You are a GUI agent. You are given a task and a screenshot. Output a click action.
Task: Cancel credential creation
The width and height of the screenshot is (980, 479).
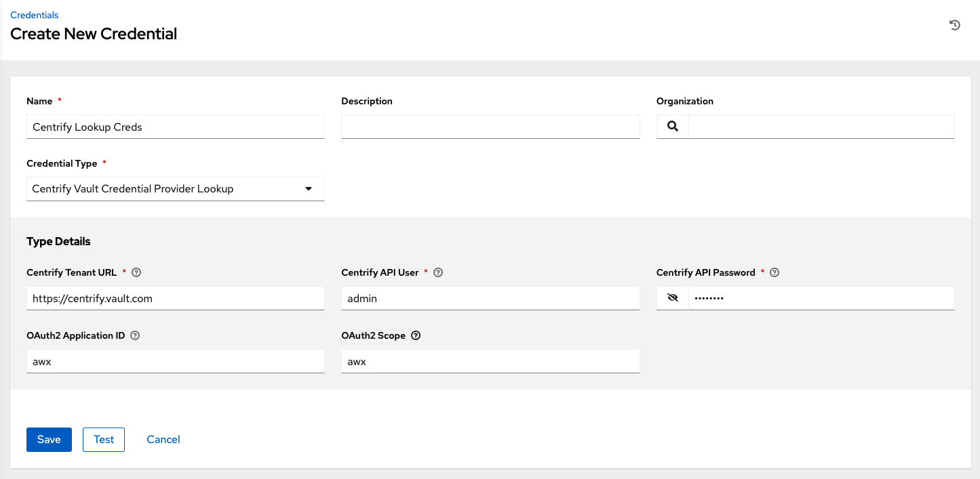[163, 439]
